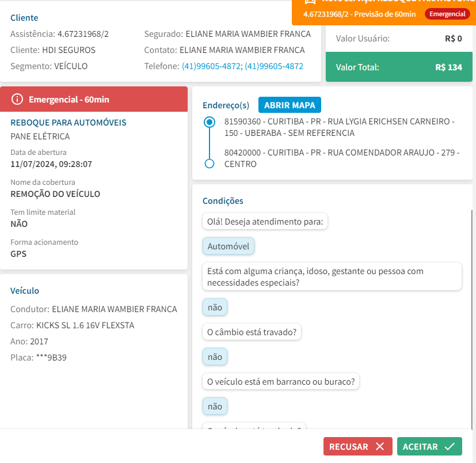Select the destination marker for Rua Comendador Araujo
The height and width of the screenshot is (463, 476).
pos(210,164)
